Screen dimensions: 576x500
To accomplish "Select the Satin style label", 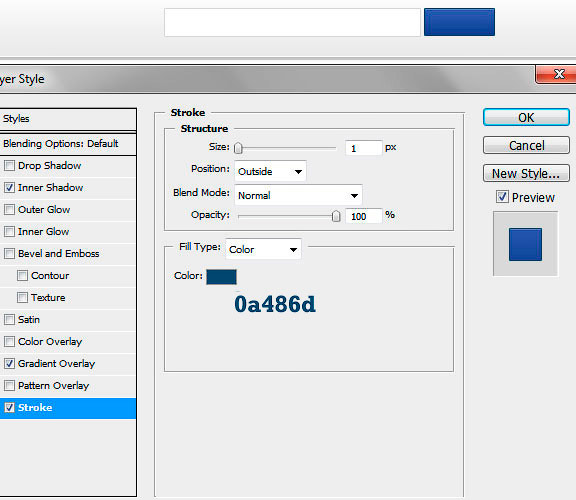I will pyautogui.click(x=29, y=320).
